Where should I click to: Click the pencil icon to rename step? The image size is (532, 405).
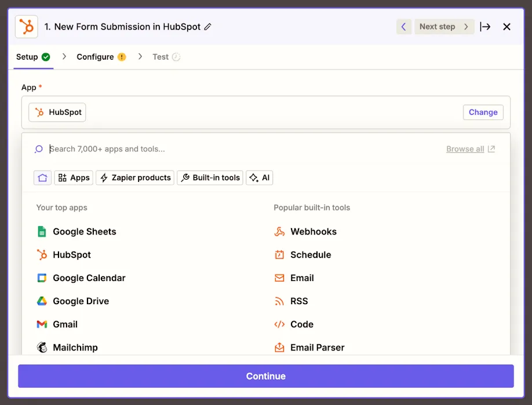coord(207,27)
